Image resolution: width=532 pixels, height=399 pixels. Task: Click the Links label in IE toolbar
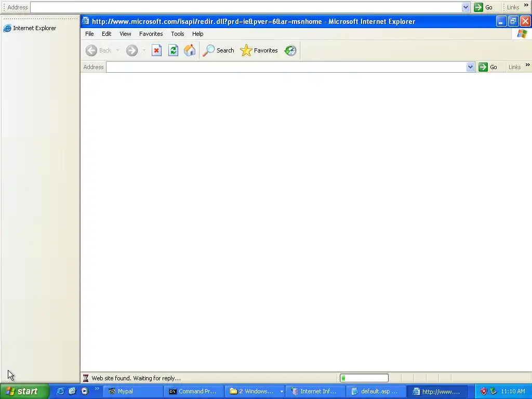pos(514,67)
